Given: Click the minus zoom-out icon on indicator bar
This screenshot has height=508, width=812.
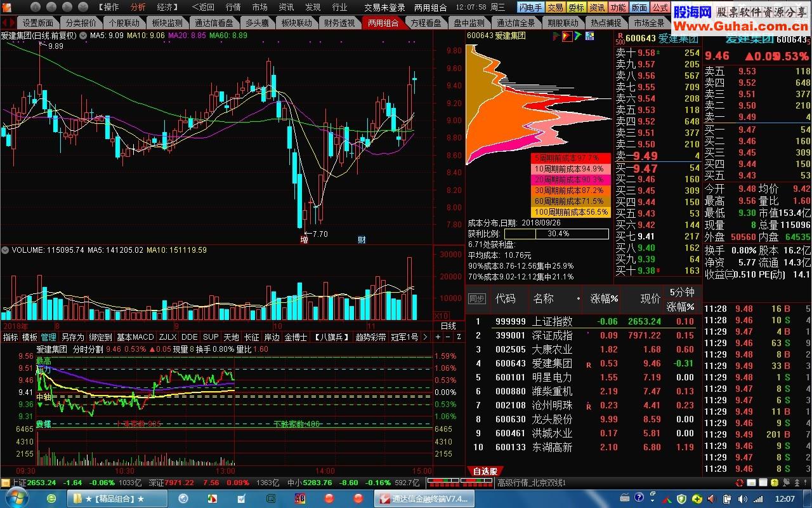Looking at the screenshot, I should click(x=448, y=337).
